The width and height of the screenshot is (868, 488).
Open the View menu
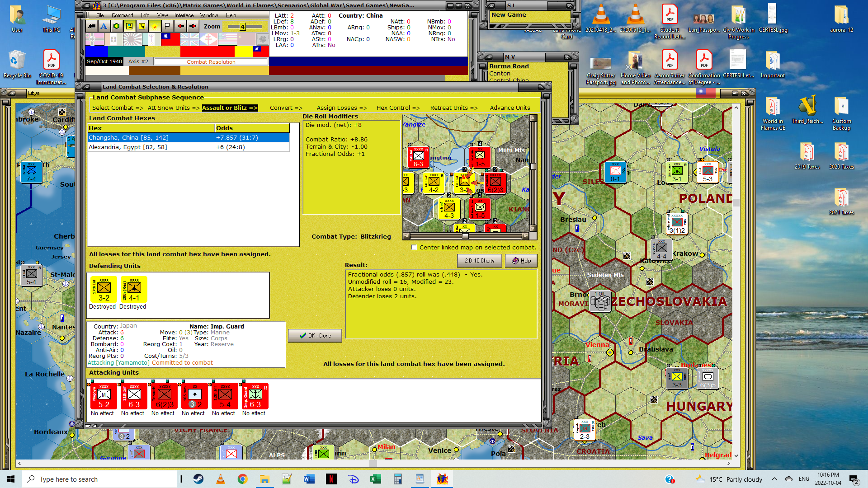162,15
